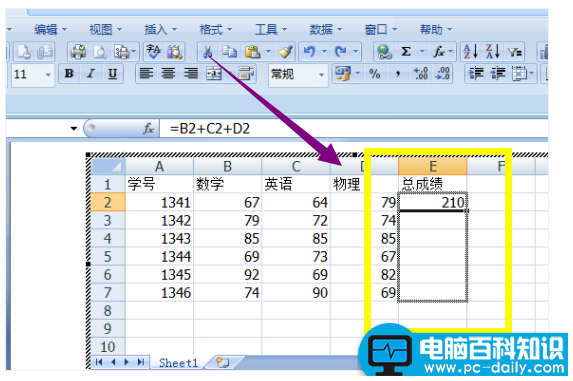Click the Redo arrow icon
This screenshot has height=381, width=573.
click(x=341, y=52)
